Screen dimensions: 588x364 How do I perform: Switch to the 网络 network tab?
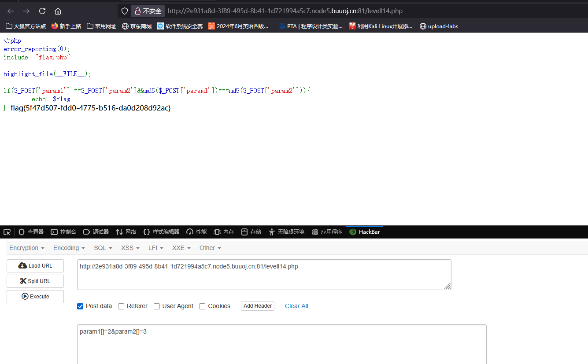click(126, 232)
